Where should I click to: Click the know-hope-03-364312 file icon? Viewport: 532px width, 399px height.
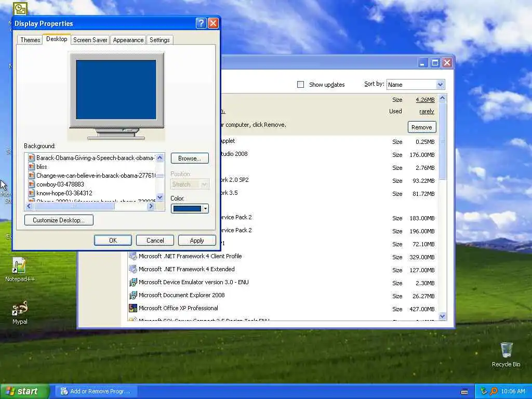coord(32,193)
